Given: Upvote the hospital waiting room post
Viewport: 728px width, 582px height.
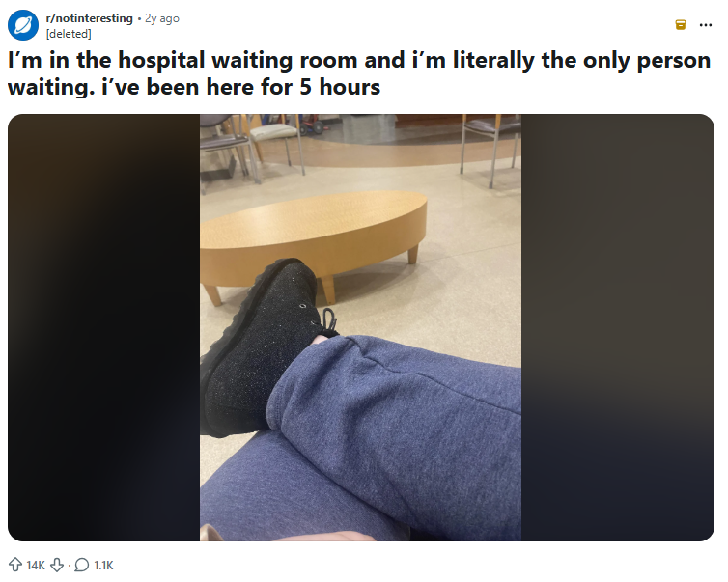Looking at the screenshot, I should [15, 565].
